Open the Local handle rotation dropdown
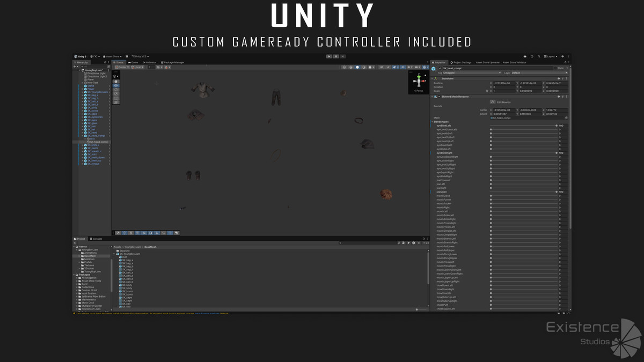 click(137, 67)
